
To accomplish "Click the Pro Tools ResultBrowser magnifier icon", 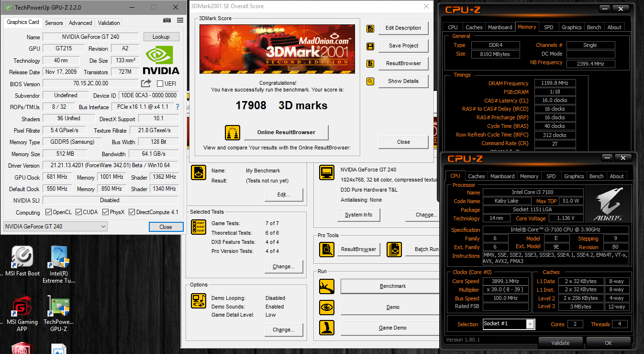I will tap(327, 250).
